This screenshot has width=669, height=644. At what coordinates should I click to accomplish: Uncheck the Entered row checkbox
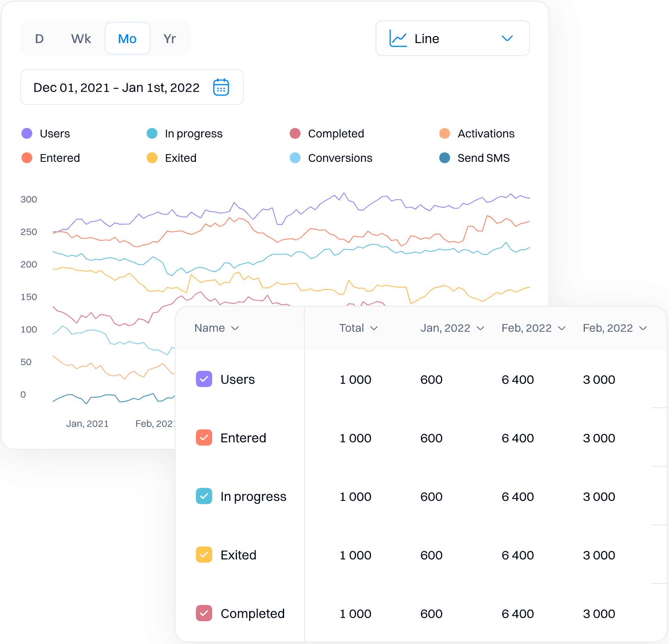204,438
